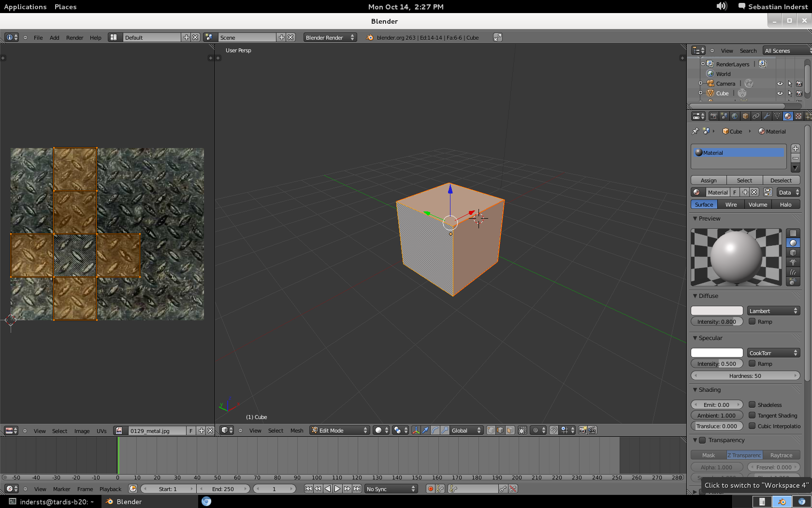This screenshot has height=508, width=812.
Task: Open the World properties tab
Action: 735,116
